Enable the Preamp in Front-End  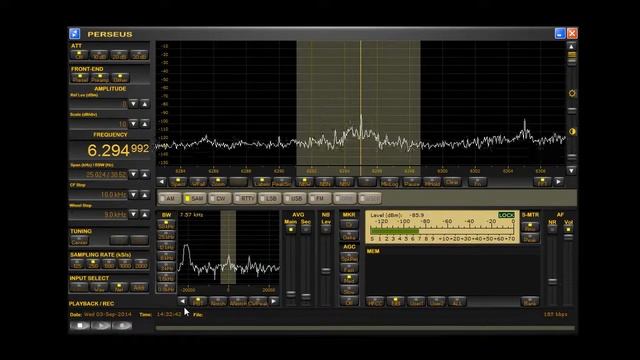[x=100, y=78]
